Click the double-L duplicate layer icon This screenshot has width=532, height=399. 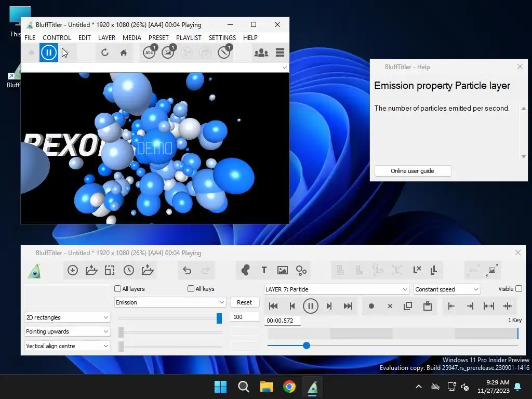coord(434,270)
